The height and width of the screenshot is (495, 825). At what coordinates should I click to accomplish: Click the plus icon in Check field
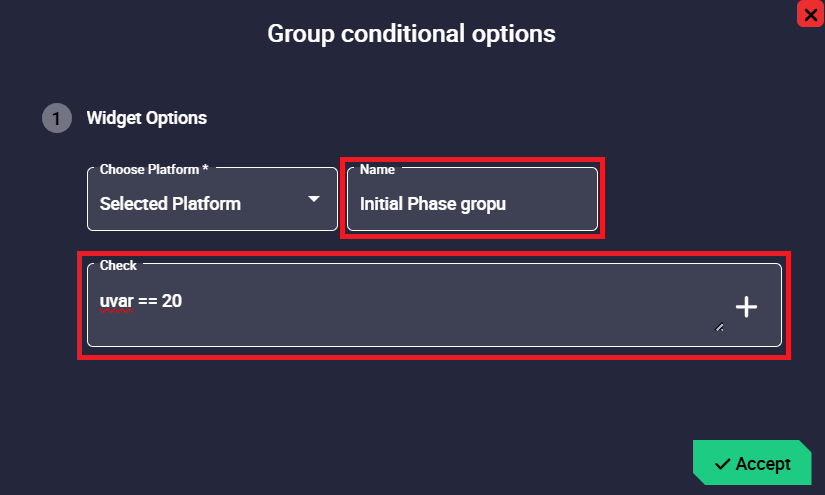(746, 307)
